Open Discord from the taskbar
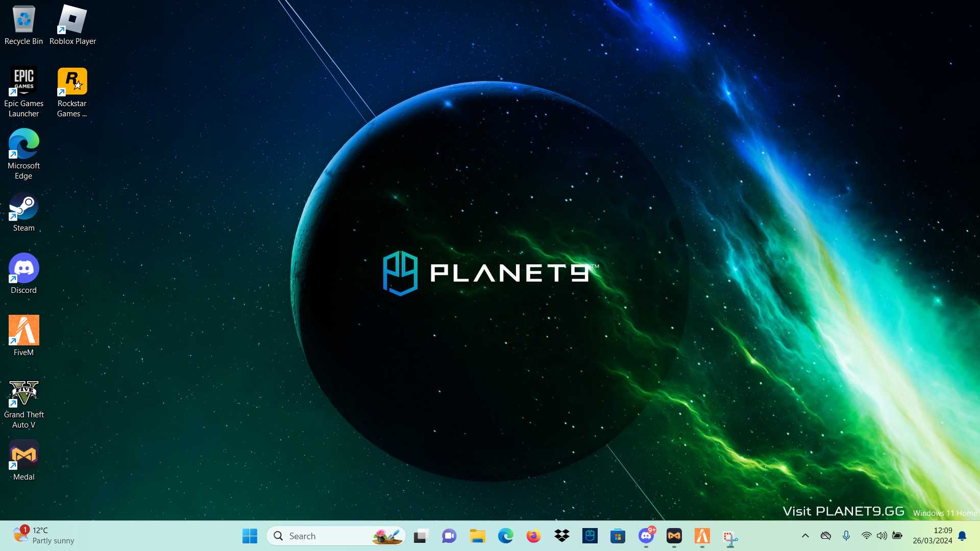Screen dimensions: 980x551 (x=646, y=536)
